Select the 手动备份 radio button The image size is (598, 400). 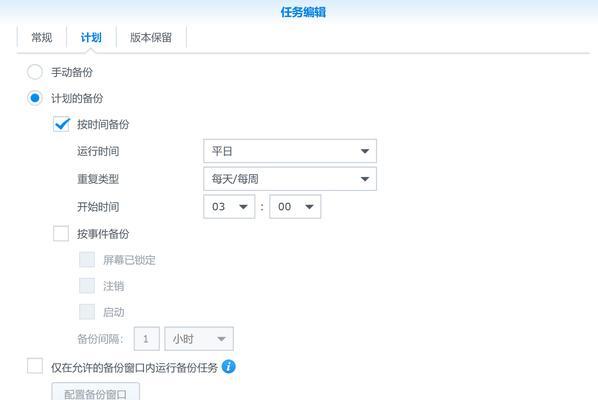coord(35,72)
